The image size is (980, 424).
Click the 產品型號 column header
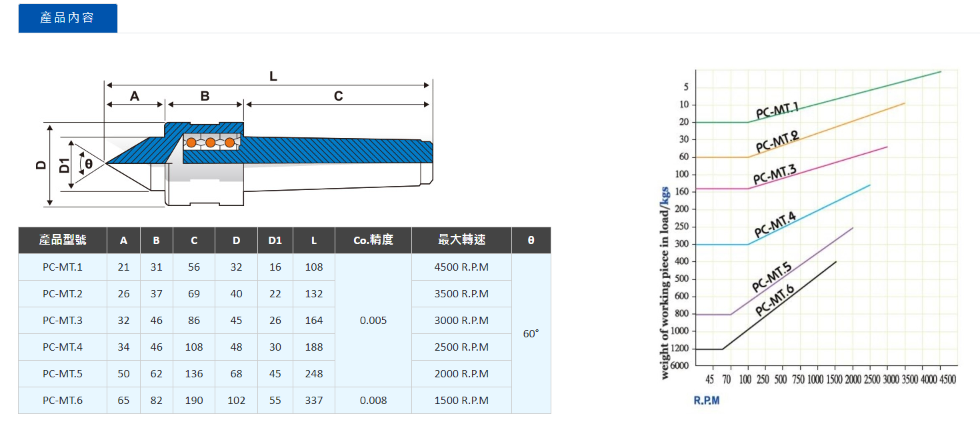63,241
